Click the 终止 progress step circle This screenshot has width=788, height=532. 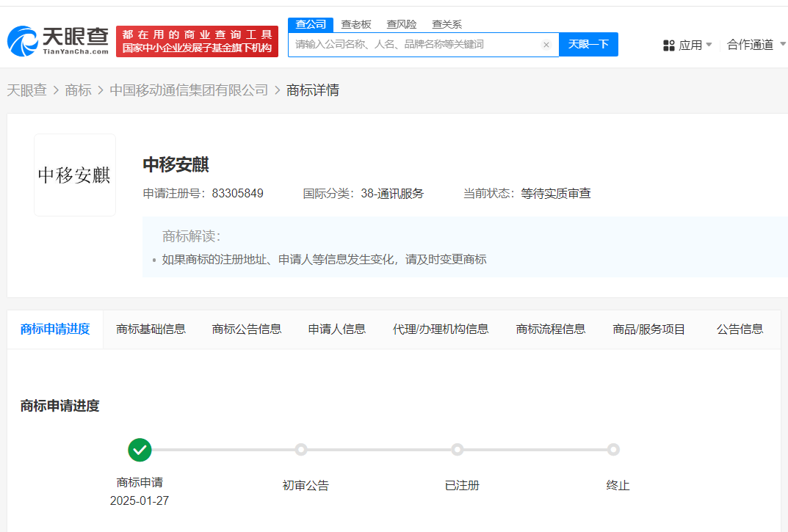(613, 450)
